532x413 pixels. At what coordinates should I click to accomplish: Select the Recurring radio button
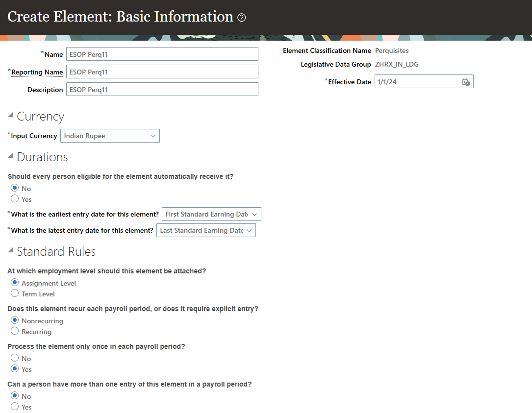[x=15, y=331]
